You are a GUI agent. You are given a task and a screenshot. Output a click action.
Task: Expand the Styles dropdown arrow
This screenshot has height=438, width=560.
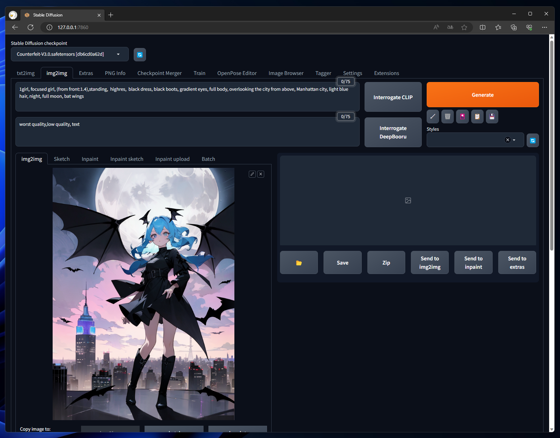pyautogui.click(x=514, y=140)
